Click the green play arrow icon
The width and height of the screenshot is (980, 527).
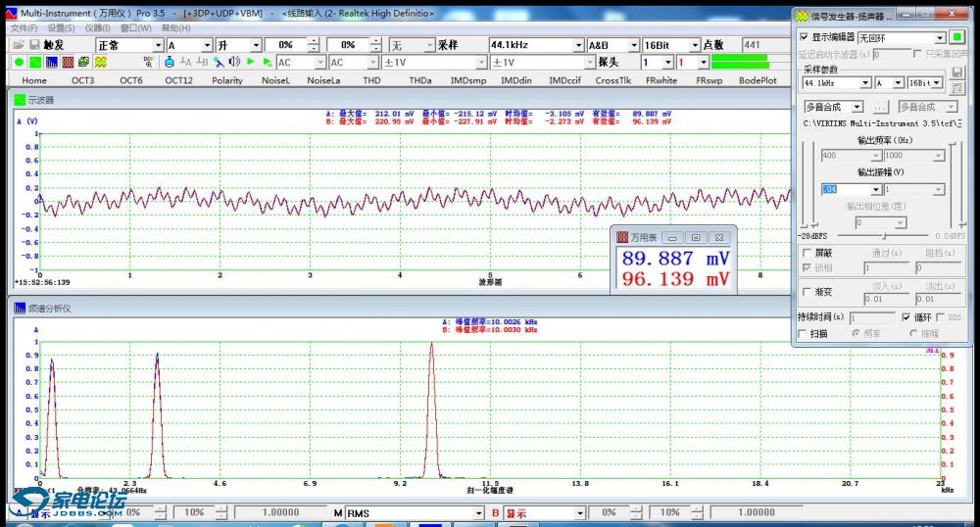(251, 62)
